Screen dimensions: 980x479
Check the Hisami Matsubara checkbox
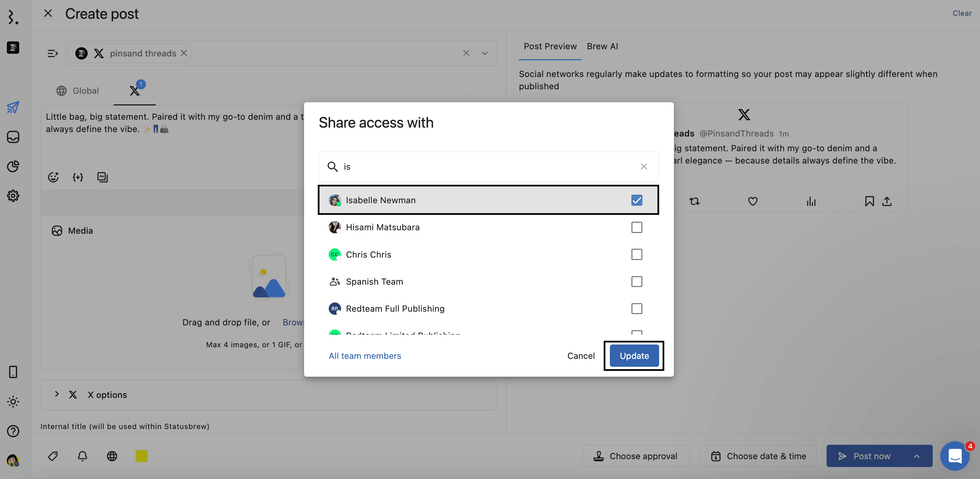point(637,227)
